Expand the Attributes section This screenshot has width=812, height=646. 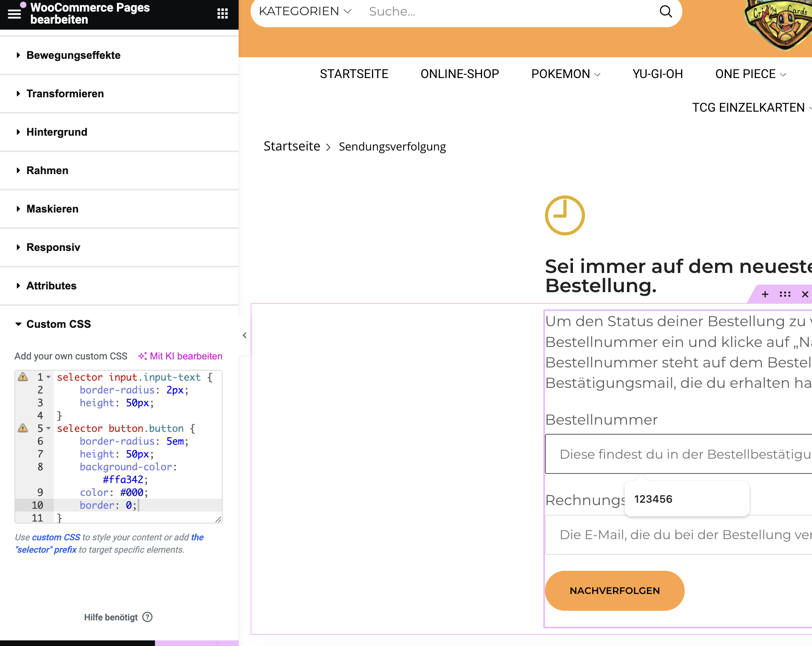pyautogui.click(x=119, y=286)
